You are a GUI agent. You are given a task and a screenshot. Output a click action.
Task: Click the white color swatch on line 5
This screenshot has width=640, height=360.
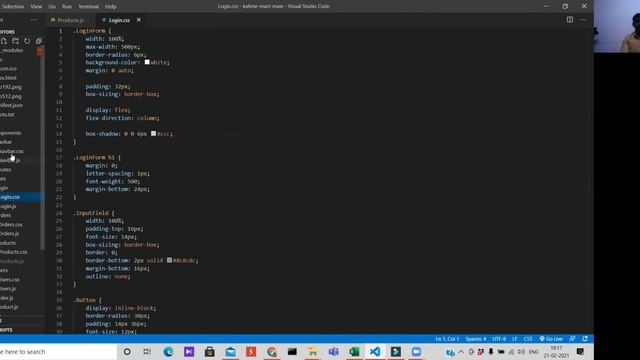click(x=147, y=62)
